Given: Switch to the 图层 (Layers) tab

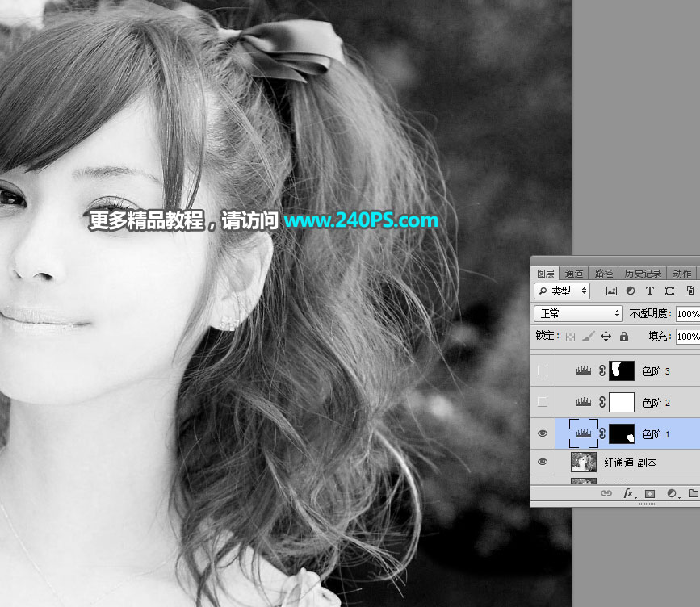Looking at the screenshot, I should [545, 274].
